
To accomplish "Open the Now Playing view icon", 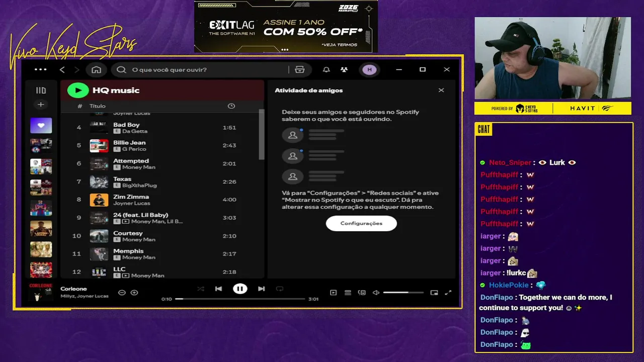I will (x=333, y=293).
